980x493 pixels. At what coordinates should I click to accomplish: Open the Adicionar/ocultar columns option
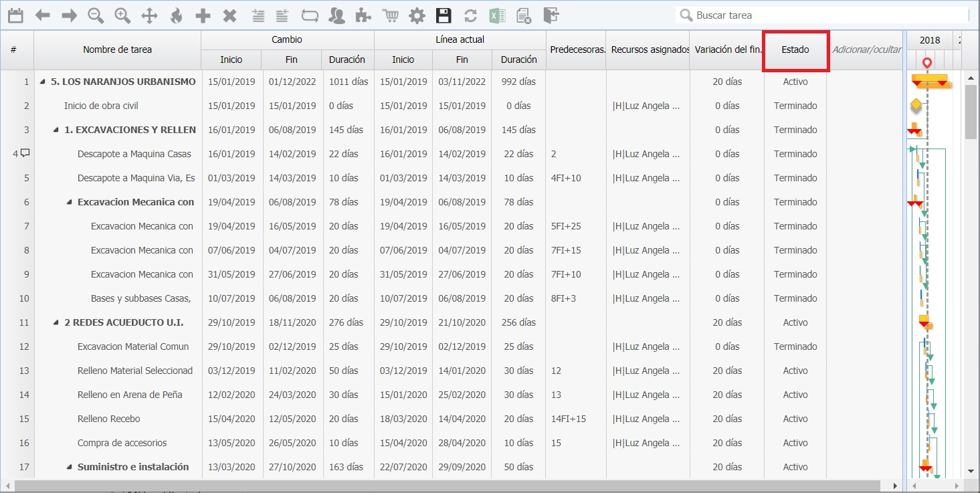coord(867,50)
